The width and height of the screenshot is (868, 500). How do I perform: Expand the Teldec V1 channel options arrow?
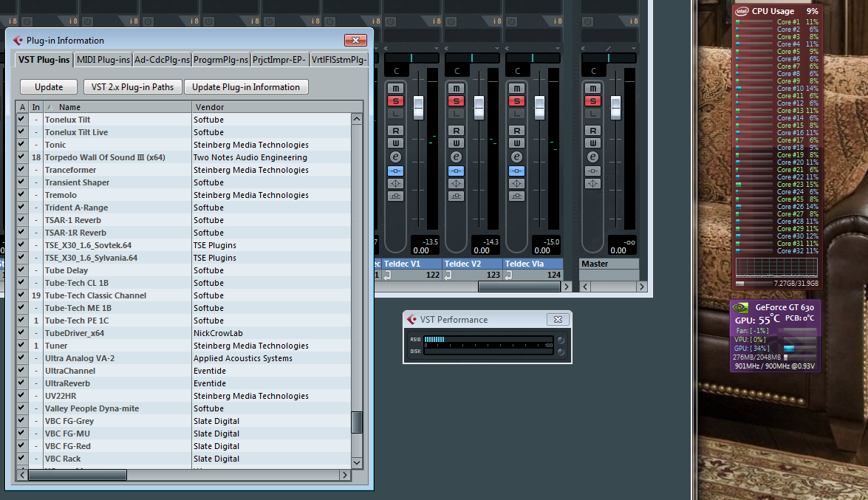[436, 48]
